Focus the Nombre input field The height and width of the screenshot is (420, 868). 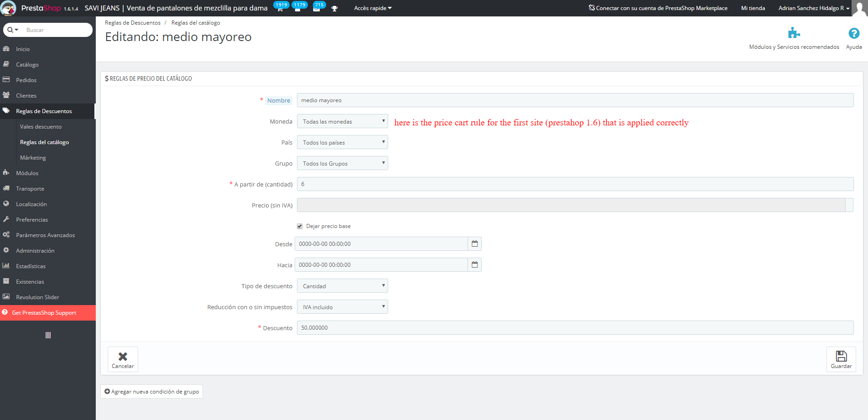click(x=575, y=100)
